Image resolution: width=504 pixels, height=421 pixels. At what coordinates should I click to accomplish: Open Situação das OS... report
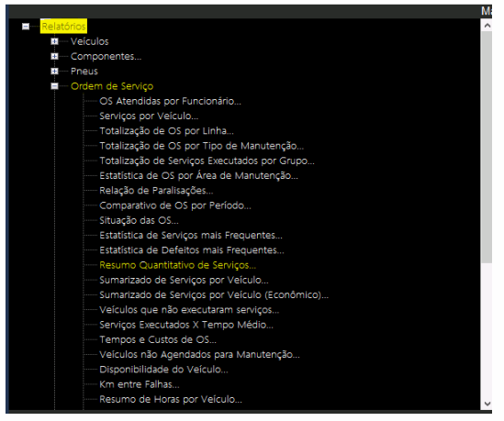[x=139, y=221]
